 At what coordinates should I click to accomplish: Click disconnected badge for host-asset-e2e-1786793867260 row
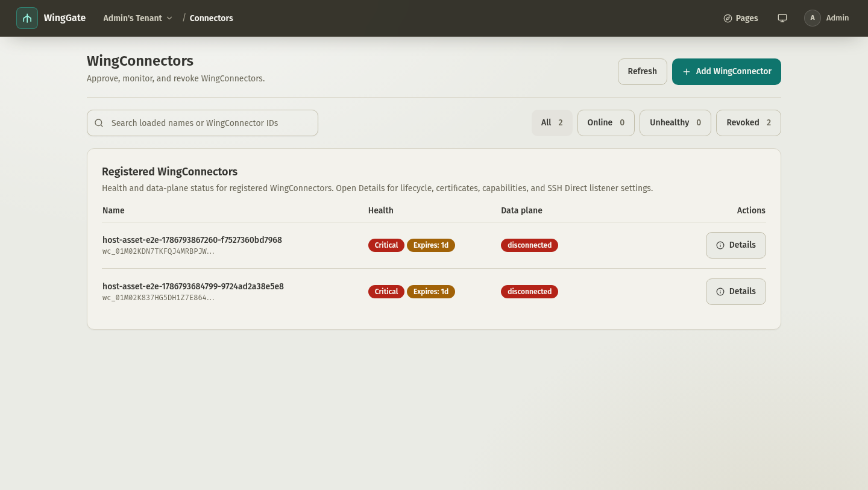point(529,245)
